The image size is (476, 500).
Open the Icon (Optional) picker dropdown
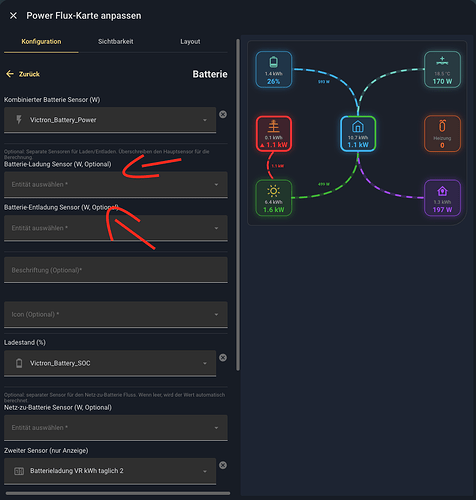pos(116,314)
